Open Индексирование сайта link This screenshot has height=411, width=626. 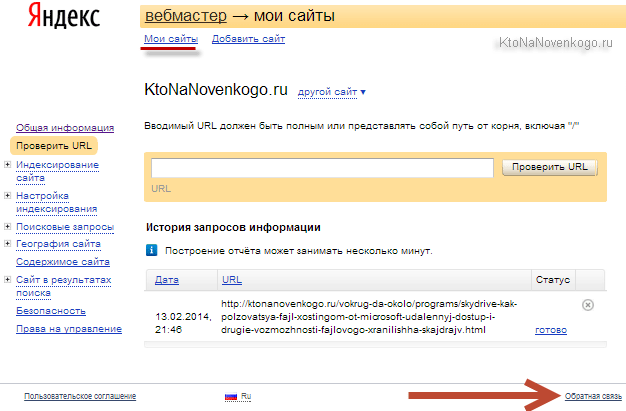tap(57, 171)
